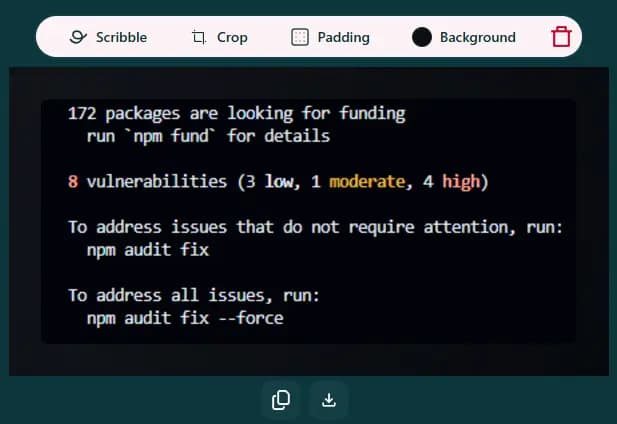
Task: Click the '172 packages are looking for funding' line
Action: [236, 114]
